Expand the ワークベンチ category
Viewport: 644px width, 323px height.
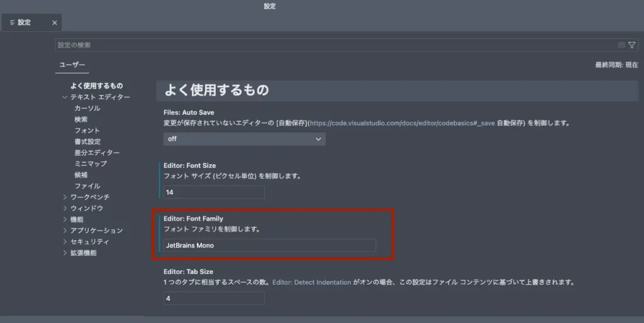[64, 197]
